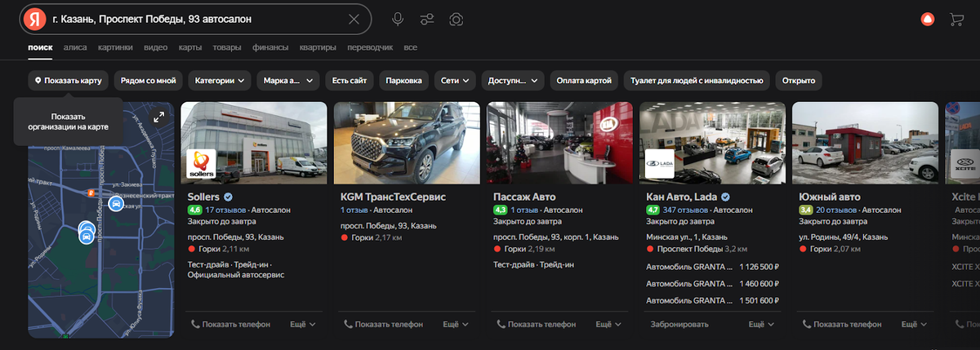Open image search camera icon
Screen dimensions: 980x350
[457, 19]
